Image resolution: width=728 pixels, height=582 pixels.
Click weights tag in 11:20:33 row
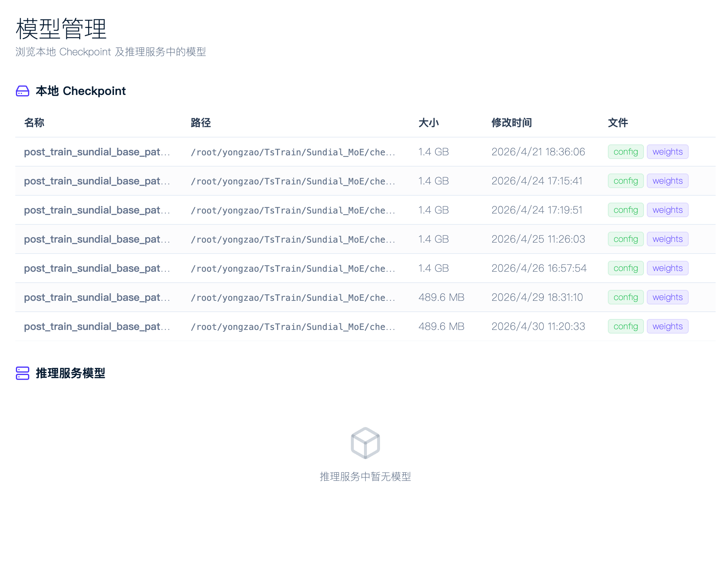668,326
